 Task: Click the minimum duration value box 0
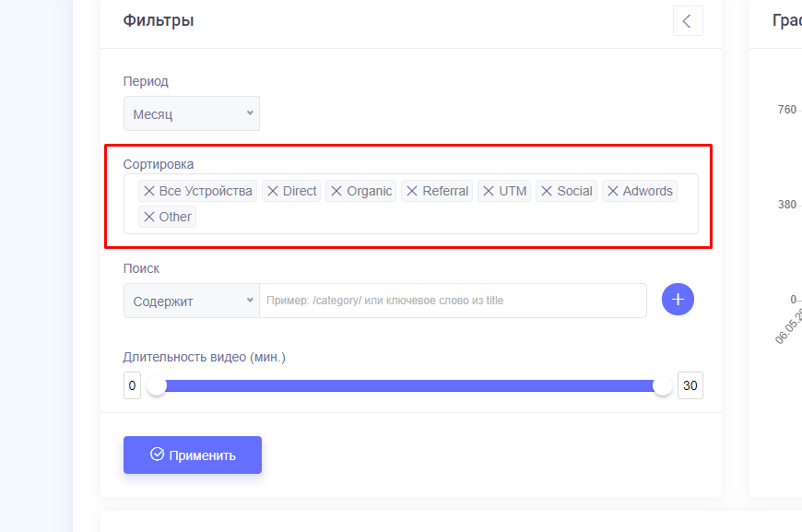tap(132, 385)
